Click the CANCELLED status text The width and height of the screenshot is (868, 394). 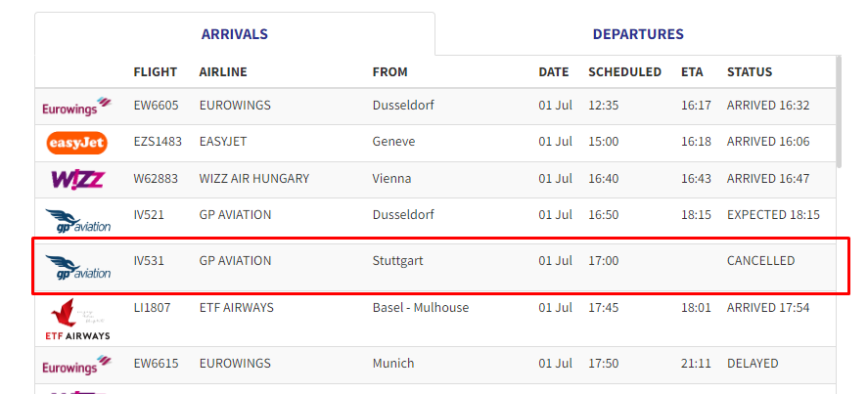(760, 261)
